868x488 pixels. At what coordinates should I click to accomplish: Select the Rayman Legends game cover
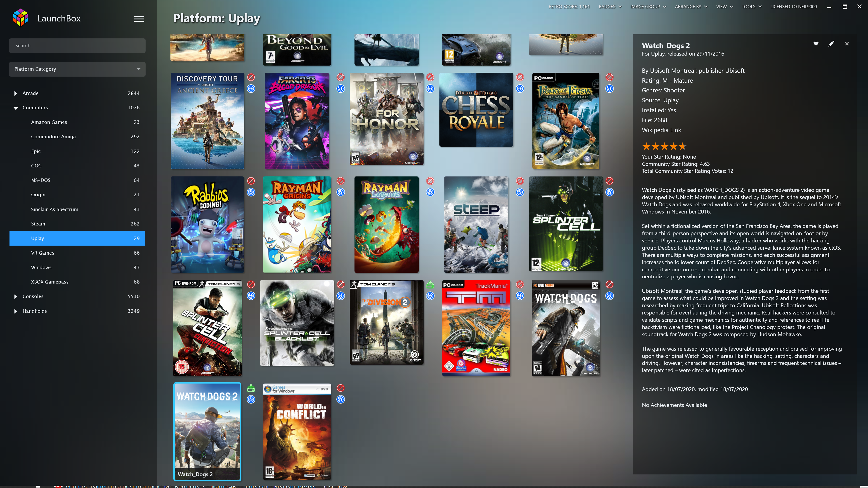click(387, 225)
